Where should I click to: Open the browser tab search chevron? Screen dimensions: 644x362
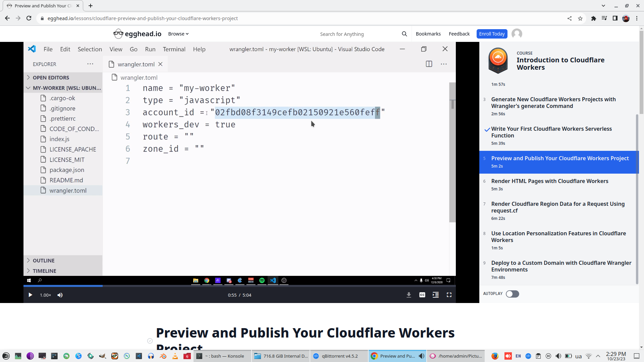coord(603,6)
